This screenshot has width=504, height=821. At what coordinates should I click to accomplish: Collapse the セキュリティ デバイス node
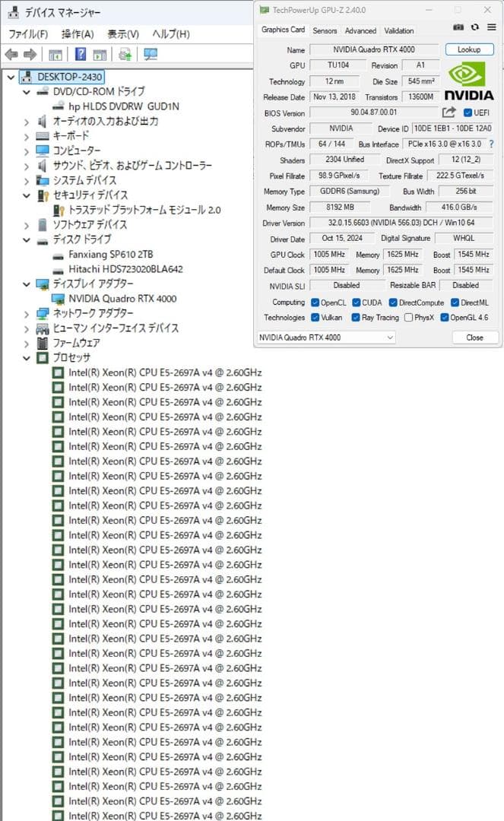pos(27,195)
